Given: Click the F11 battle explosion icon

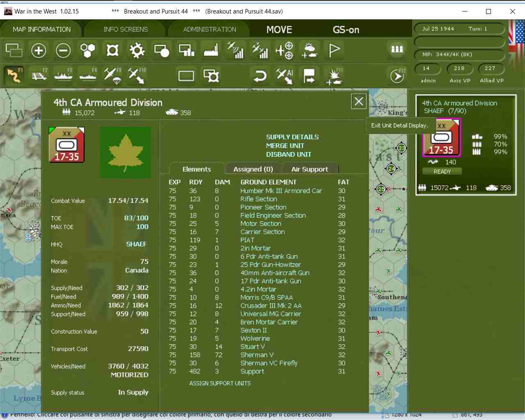Looking at the screenshot, I should click(334, 76).
